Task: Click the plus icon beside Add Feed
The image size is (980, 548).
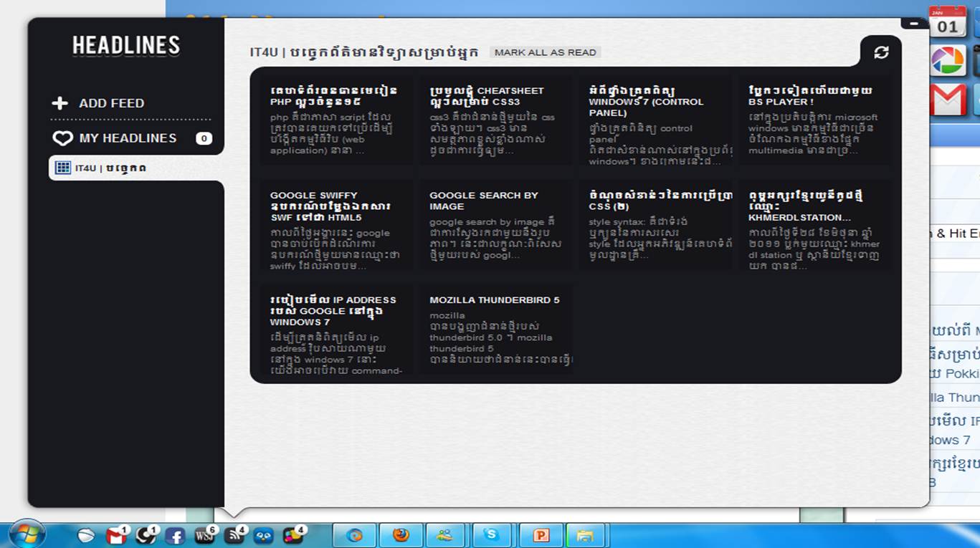Action: pyautogui.click(x=60, y=103)
